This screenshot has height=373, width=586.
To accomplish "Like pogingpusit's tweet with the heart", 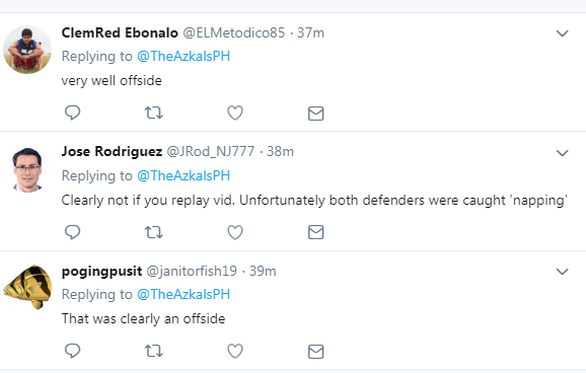I will 235,351.
